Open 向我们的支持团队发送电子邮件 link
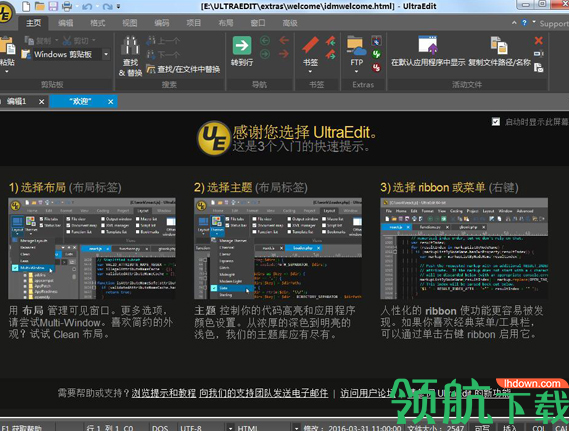 coord(263,393)
